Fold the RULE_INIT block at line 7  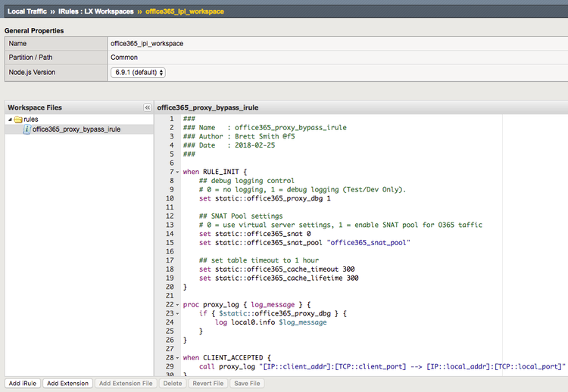177,172
